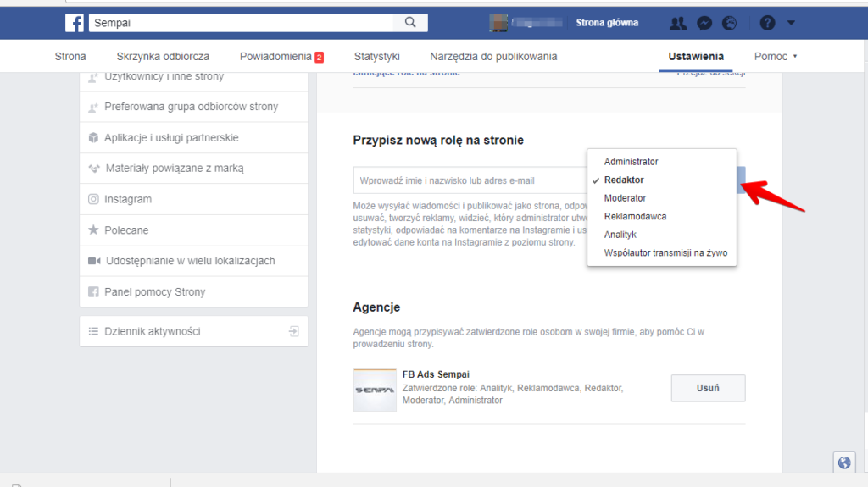Click the help question mark icon

[x=767, y=23]
